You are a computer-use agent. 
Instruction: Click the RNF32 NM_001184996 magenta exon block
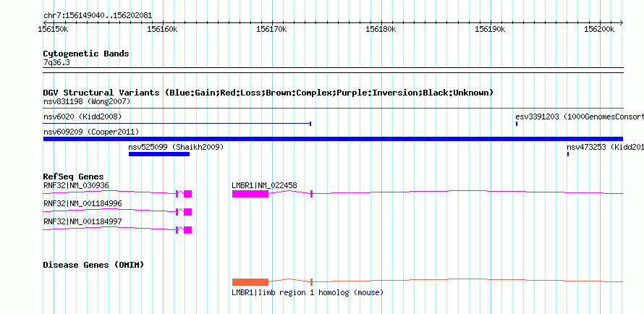(x=187, y=212)
